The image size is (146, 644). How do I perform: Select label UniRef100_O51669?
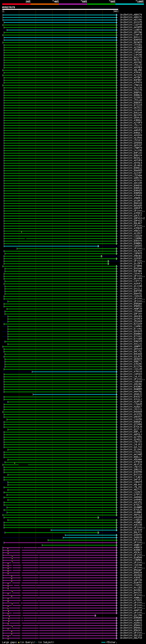pyautogui.click(x=131, y=321)
